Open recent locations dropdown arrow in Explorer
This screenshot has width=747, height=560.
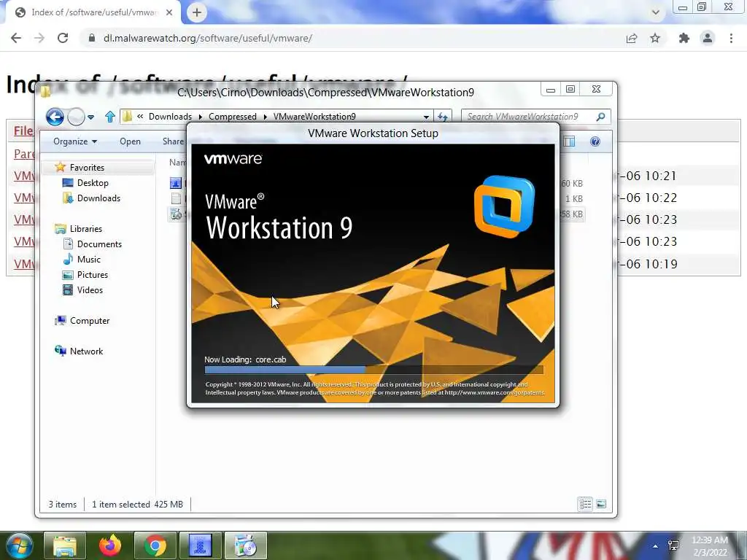point(91,117)
